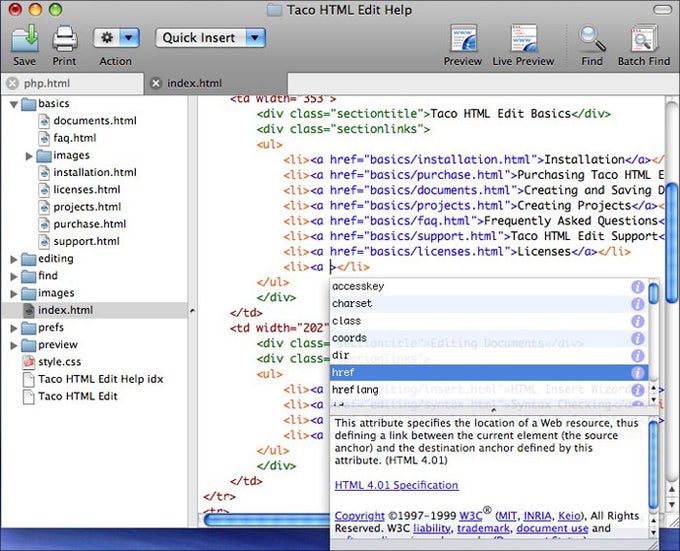Click the Save toolbar icon
Screen dimensions: 680x551
point(25,39)
